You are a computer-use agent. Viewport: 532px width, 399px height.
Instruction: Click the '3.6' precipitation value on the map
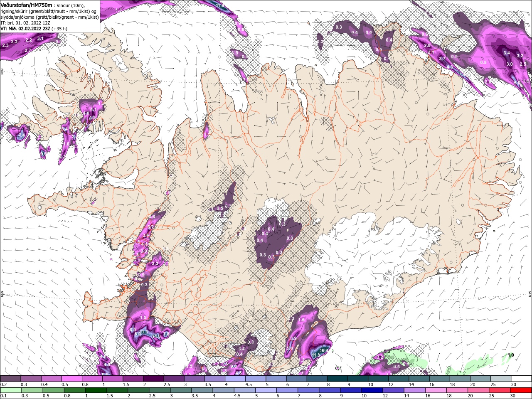pos(146,235)
